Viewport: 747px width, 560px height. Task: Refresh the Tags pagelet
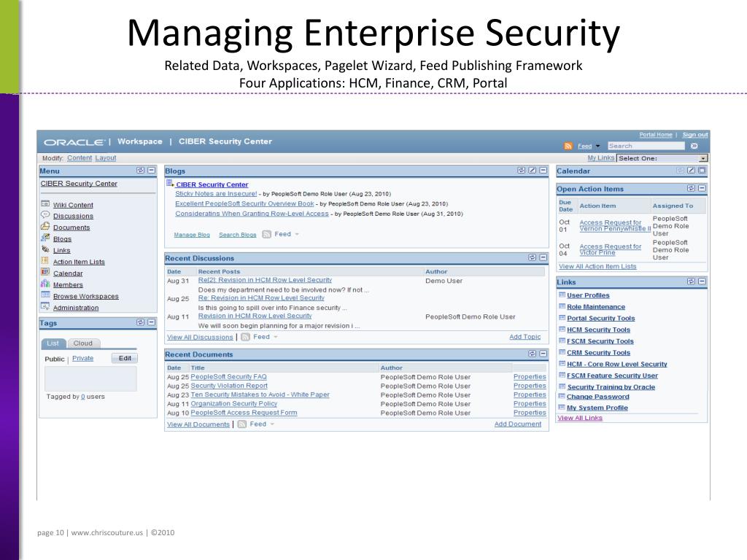click(141, 322)
